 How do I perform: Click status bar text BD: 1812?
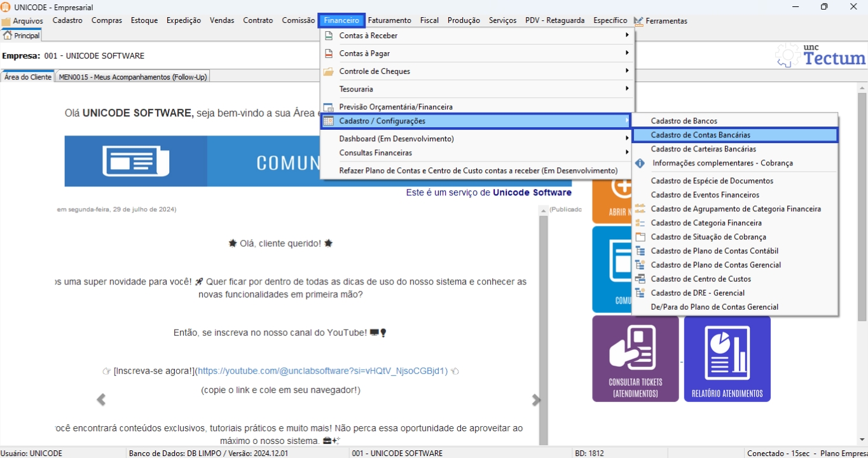click(x=589, y=454)
